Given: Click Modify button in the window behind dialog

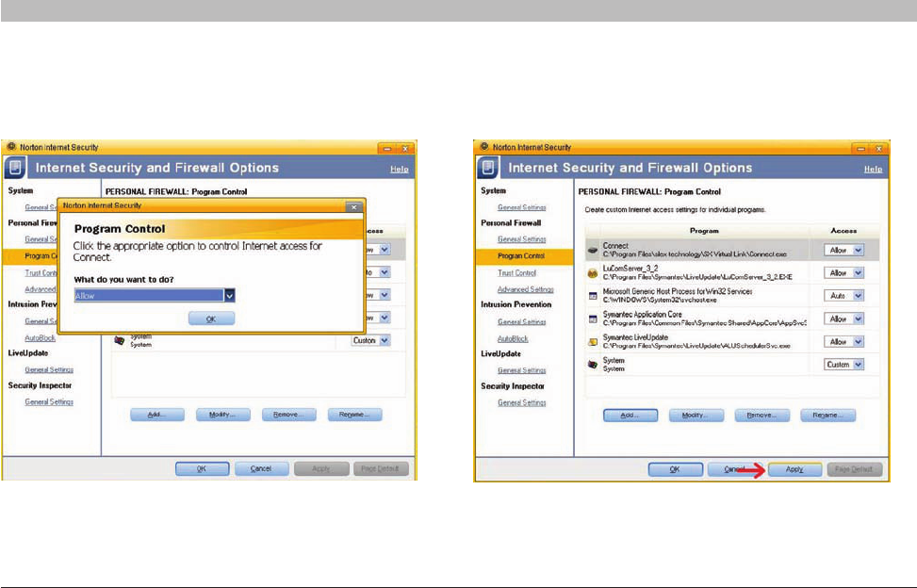Looking at the screenshot, I should pos(222,415).
